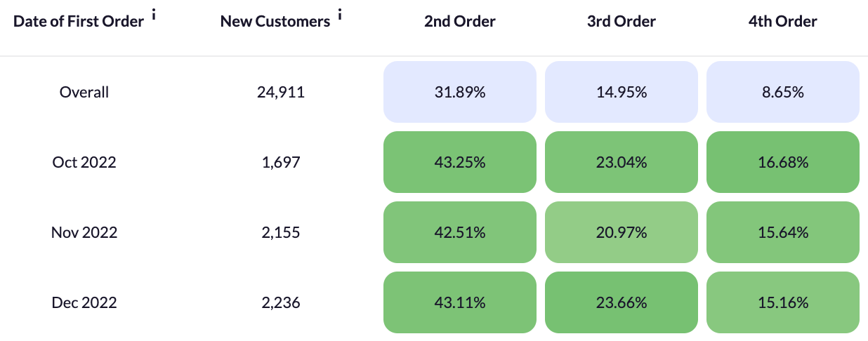Screen dimensions: 868x341
Task: Click the Dec 2022 cell showing 23.66%
Action: tap(622, 302)
